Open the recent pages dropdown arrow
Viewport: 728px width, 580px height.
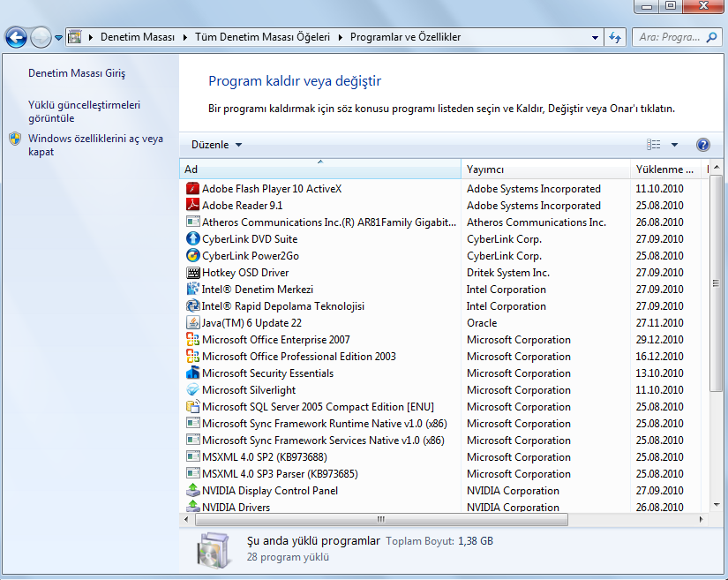pyautogui.click(x=58, y=38)
